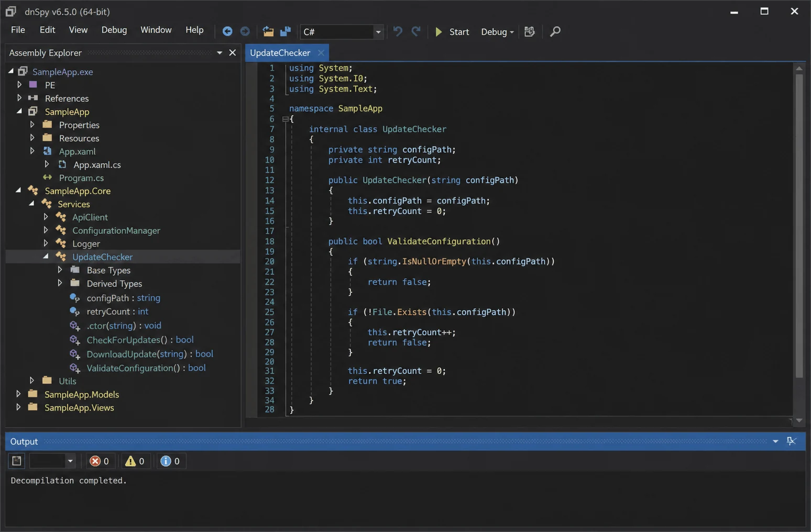811x532 pixels.
Task: Click the code editor vertical scrollbar thumb
Action: coord(799,225)
